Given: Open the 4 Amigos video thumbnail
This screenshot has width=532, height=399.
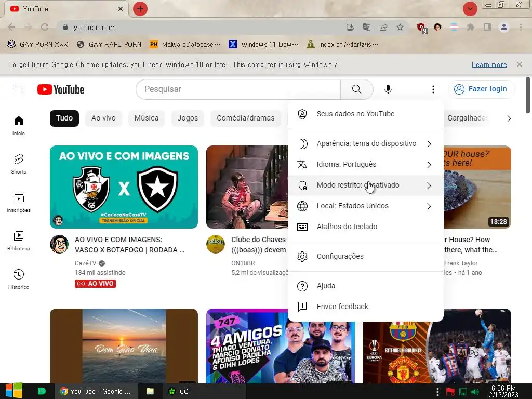Looking at the screenshot, I should click(281, 346).
